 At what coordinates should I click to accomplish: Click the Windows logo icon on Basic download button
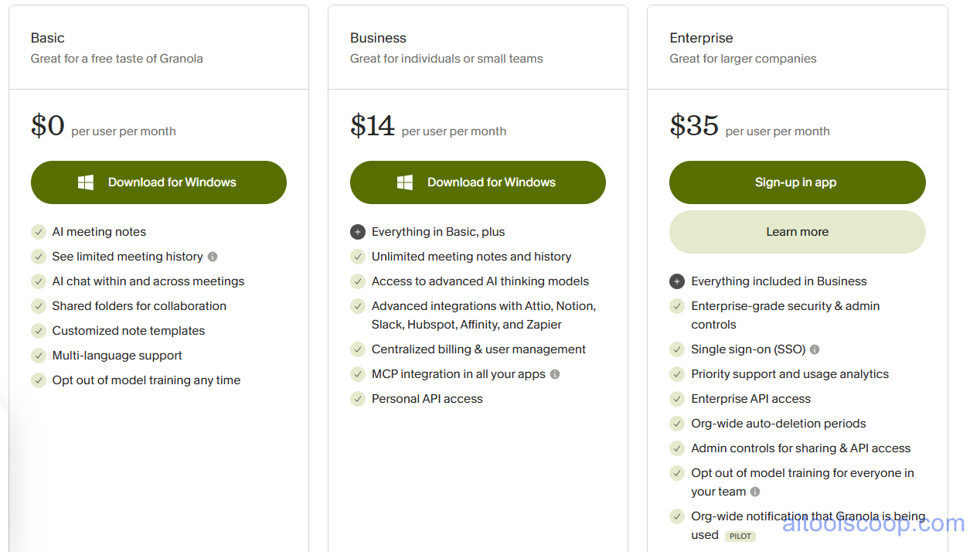click(x=85, y=182)
